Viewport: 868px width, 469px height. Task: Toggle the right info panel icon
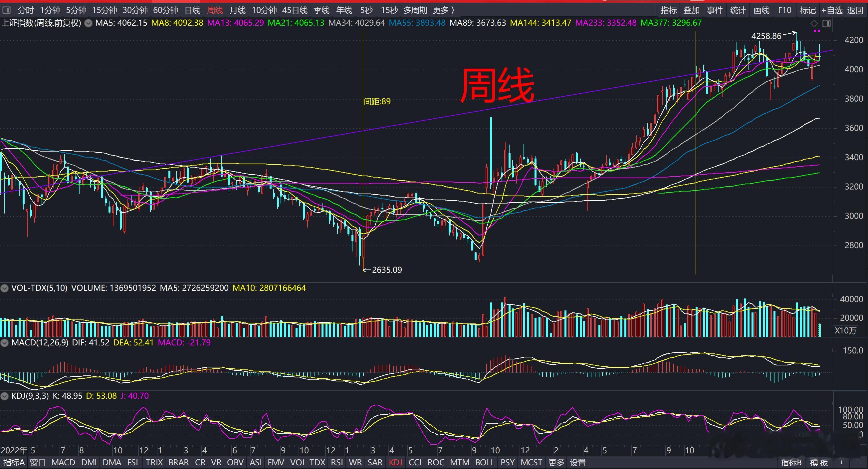[826, 23]
